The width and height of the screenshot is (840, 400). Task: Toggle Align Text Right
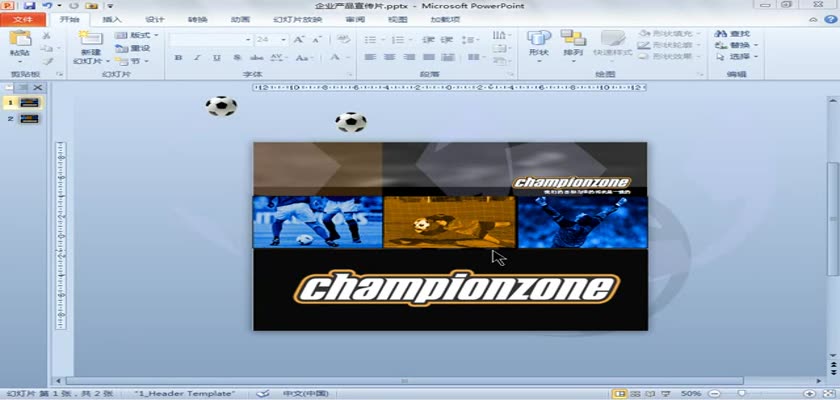[409, 57]
